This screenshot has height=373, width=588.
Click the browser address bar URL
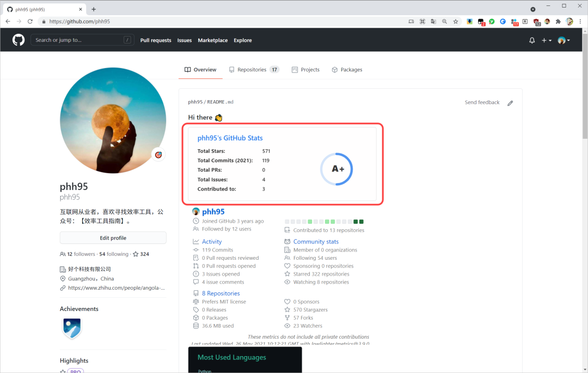tap(79, 21)
